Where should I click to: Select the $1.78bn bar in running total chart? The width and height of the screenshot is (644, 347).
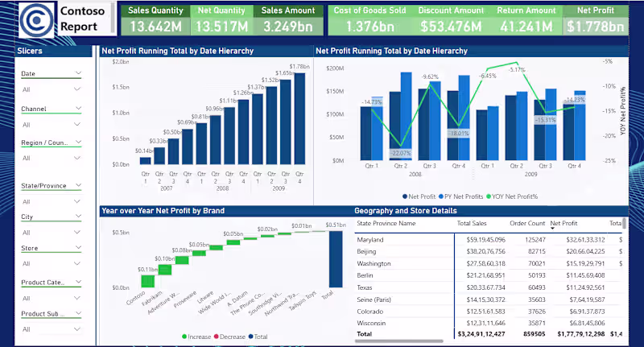coord(299,118)
